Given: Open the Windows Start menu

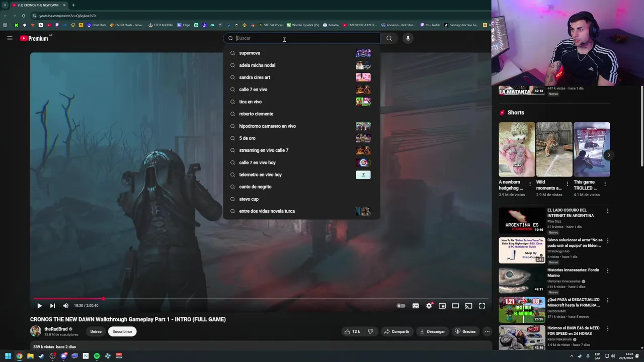Looking at the screenshot, I should pos(8,356).
